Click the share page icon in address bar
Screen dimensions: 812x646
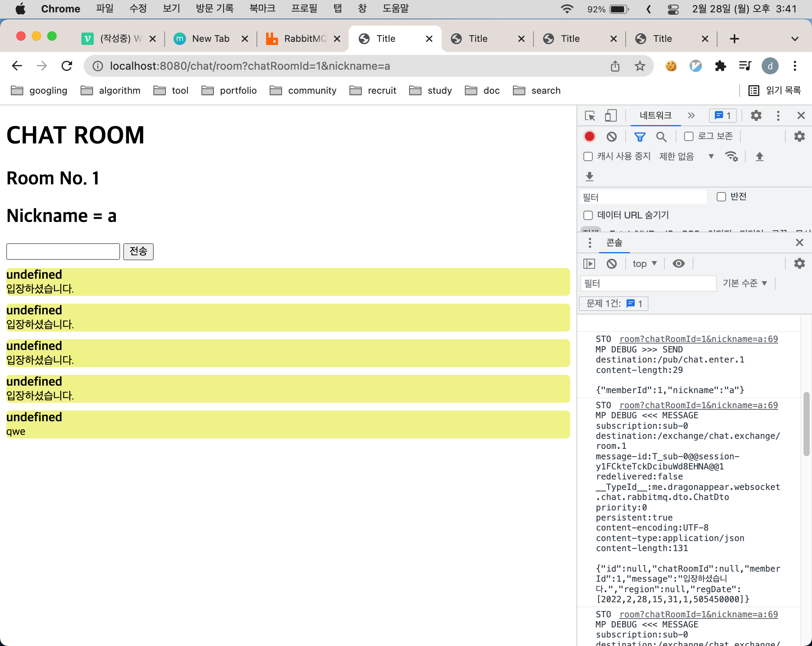615,66
